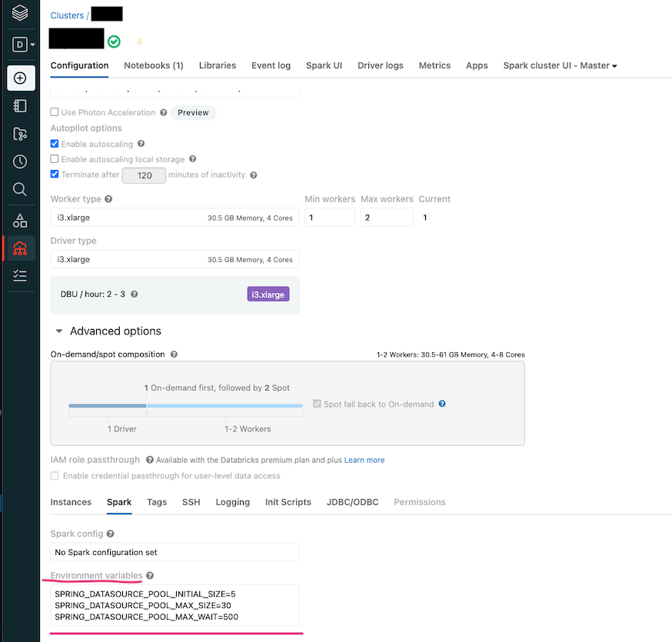Open Recents clock icon in sidebar

tap(21, 161)
